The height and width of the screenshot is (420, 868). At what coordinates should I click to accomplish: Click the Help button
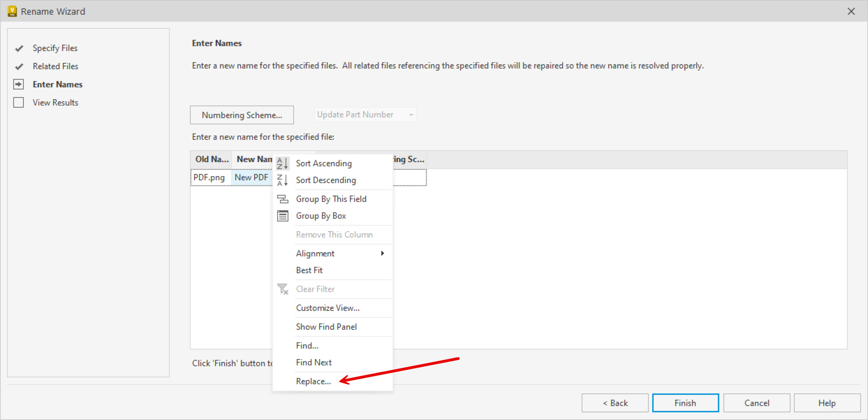tap(827, 403)
